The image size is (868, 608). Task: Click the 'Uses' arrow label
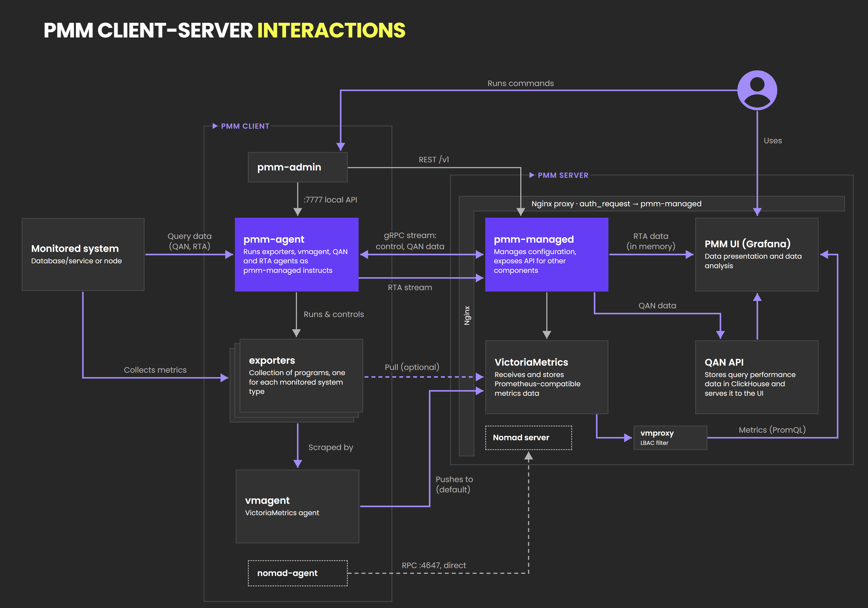[773, 141]
